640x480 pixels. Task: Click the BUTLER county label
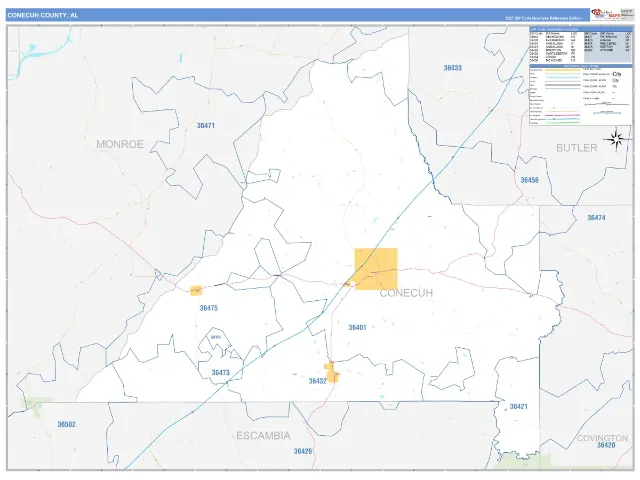tap(577, 148)
